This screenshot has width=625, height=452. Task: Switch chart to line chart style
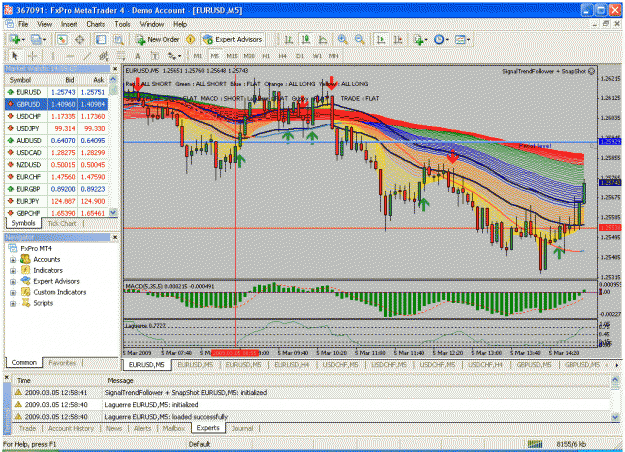click(x=323, y=39)
